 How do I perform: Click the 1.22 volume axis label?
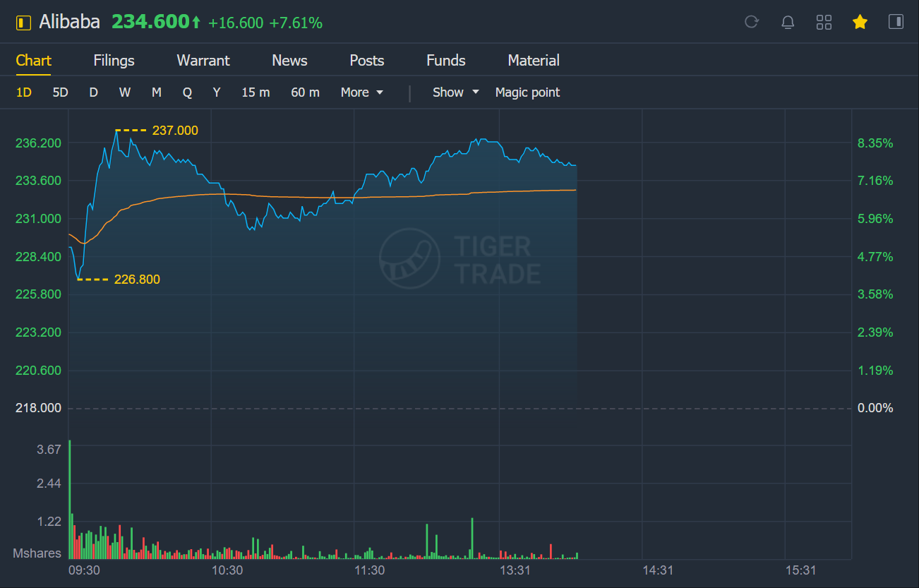[x=49, y=522]
